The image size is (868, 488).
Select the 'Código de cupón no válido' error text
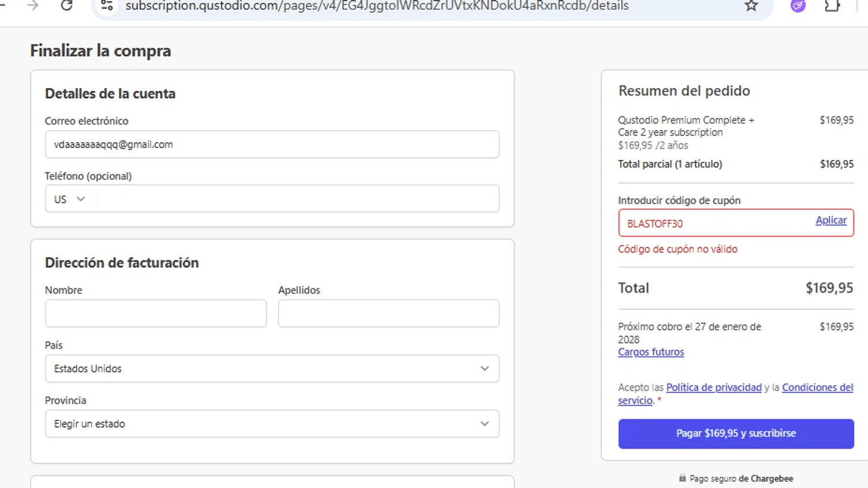pos(678,249)
